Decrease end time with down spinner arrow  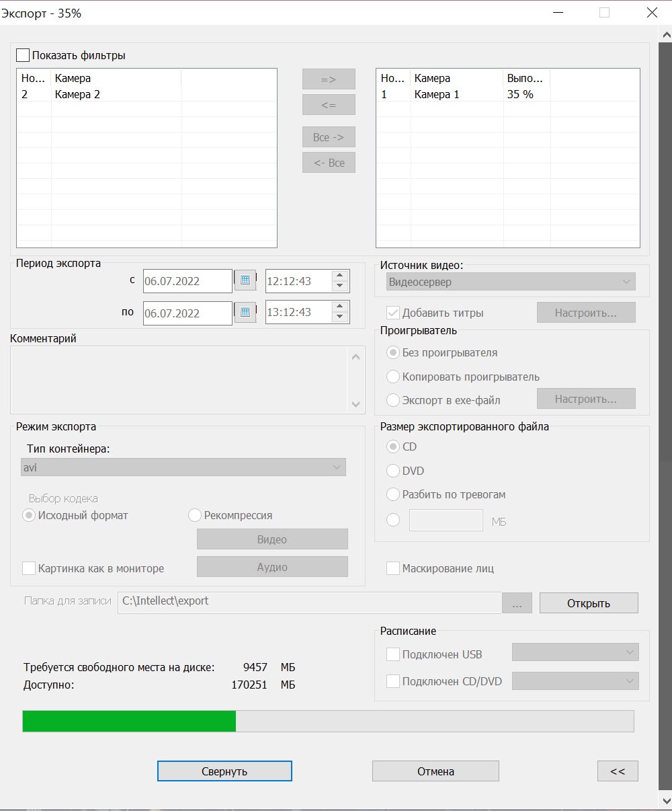pos(340,317)
